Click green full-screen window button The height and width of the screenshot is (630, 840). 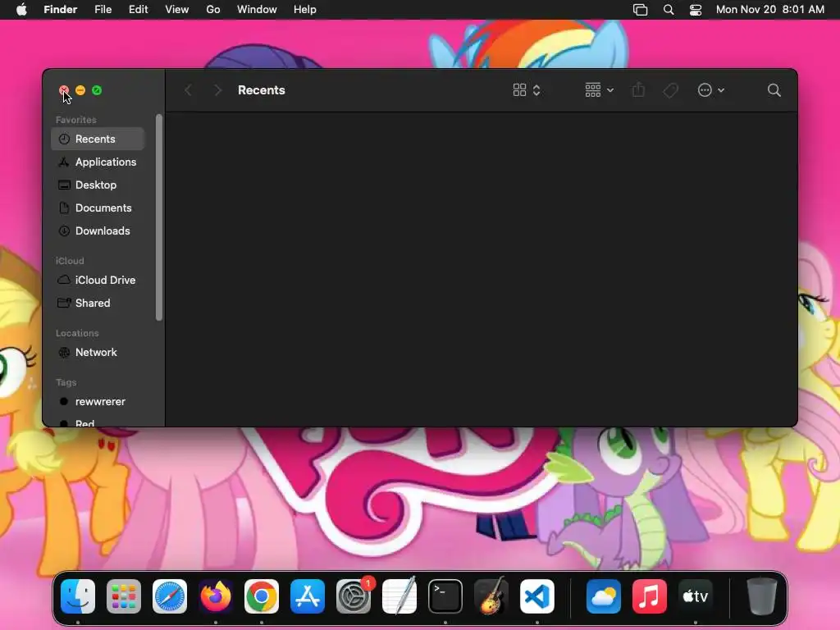point(97,90)
